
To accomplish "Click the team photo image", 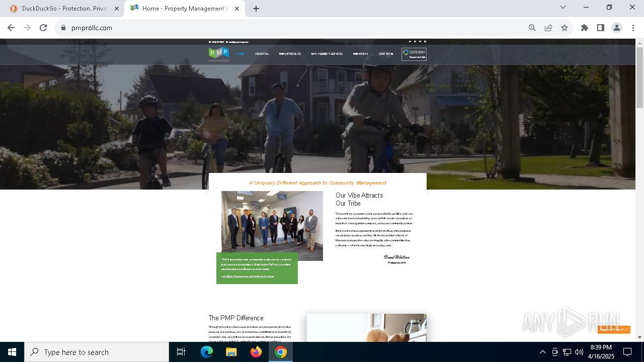I will coord(272,226).
